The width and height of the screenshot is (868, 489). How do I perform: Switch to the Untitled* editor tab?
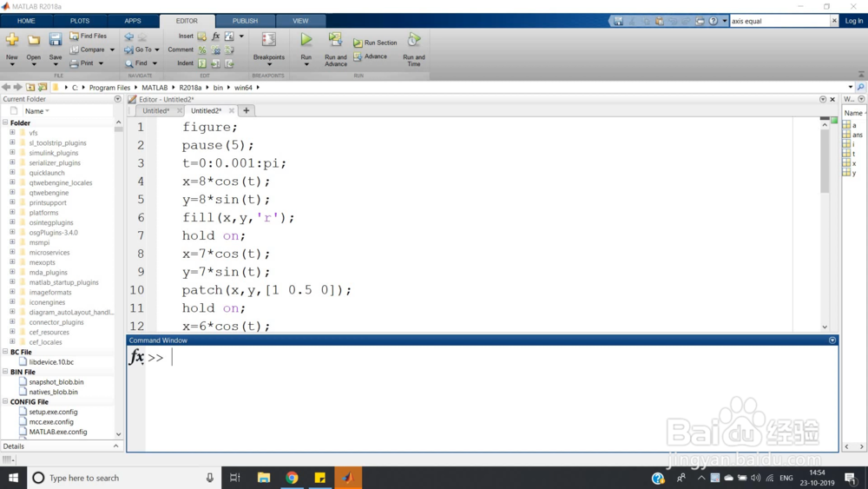pyautogui.click(x=156, y=111)
